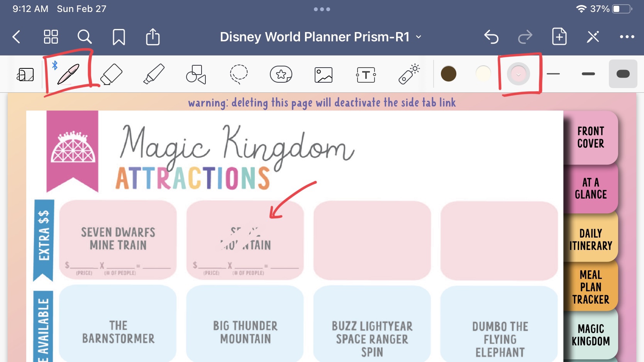Open the Elements sticker tool
This screenshot has height=362, width=644.
(x=281, y=74)
